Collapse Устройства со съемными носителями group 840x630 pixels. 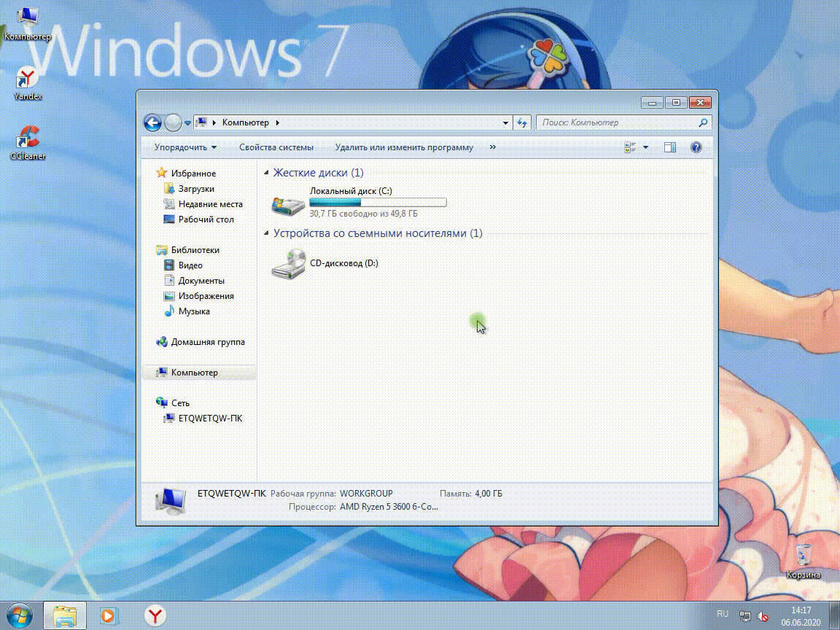(x=266, y=233)
